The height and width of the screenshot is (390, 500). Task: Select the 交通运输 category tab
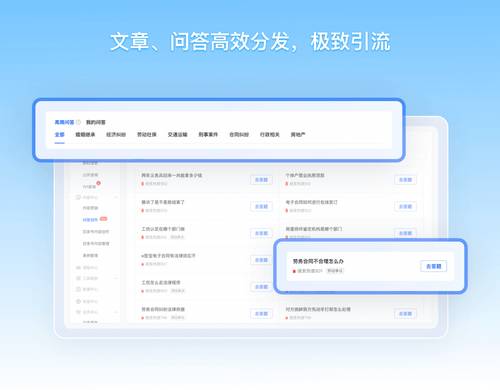(177, 134)
